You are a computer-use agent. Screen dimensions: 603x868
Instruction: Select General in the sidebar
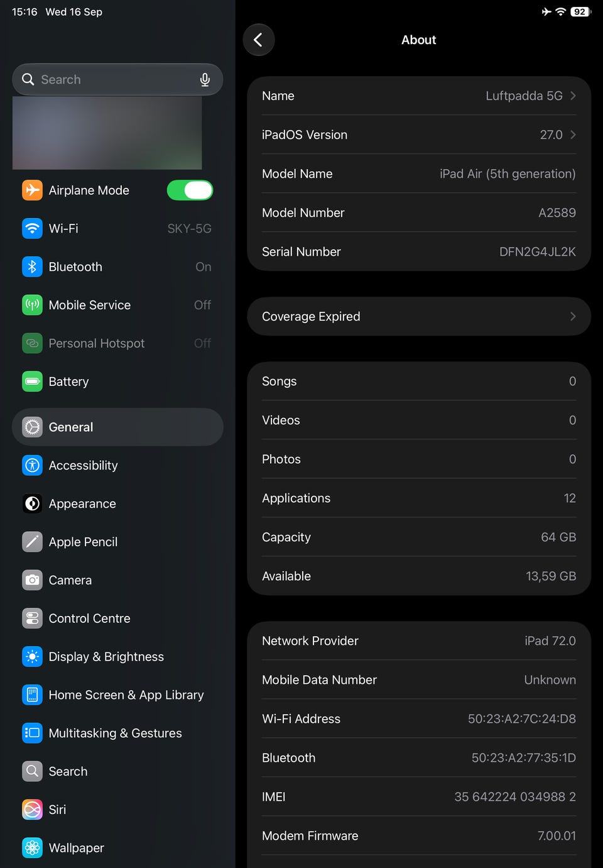coord(117,427)
